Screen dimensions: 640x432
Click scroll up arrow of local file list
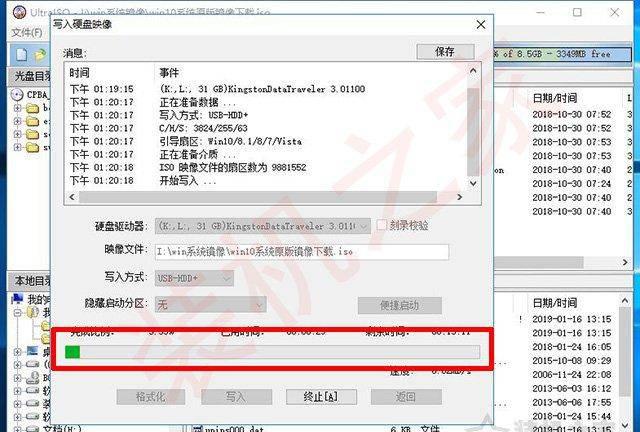(625, 301)
